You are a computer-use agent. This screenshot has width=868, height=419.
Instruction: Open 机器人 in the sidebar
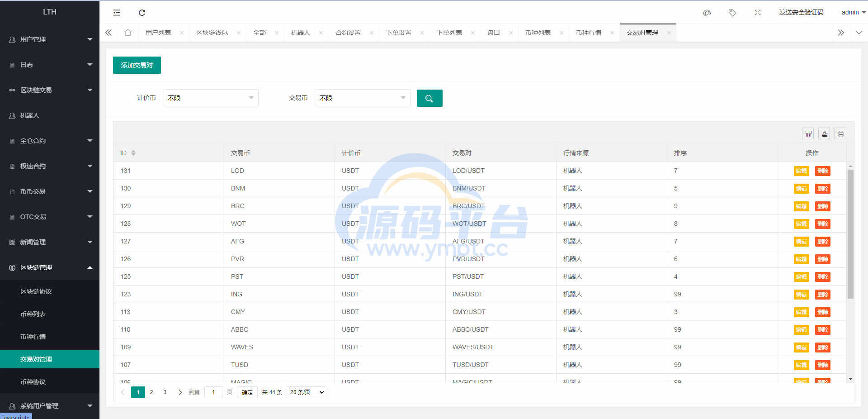coord(50,115)
